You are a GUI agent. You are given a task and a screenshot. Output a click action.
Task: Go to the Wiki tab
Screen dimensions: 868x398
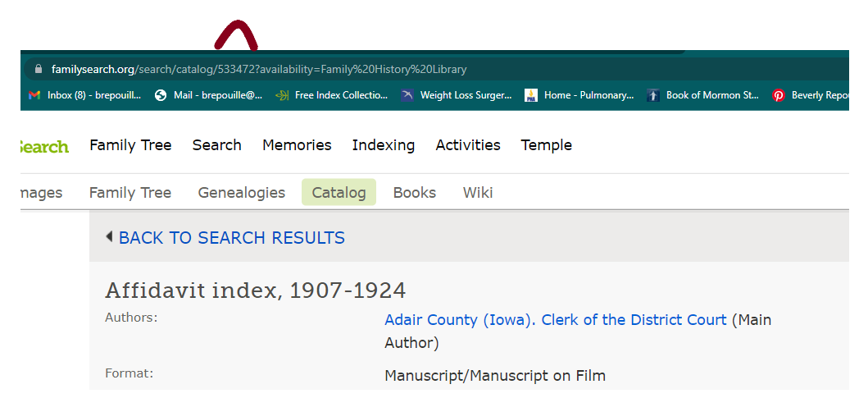pyautogui.click(x=478, y=193)
